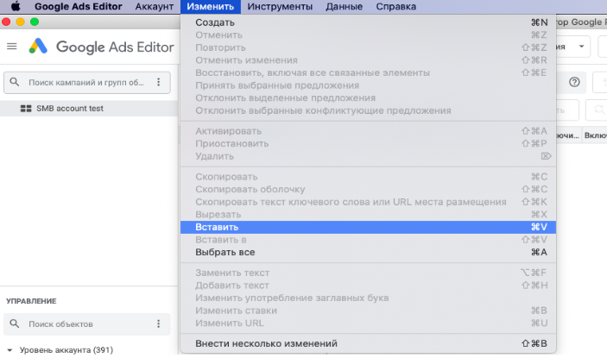The image size is (607, 364).
Task: Choose Добавить текст menu entry
Action: tap(368, 286)
